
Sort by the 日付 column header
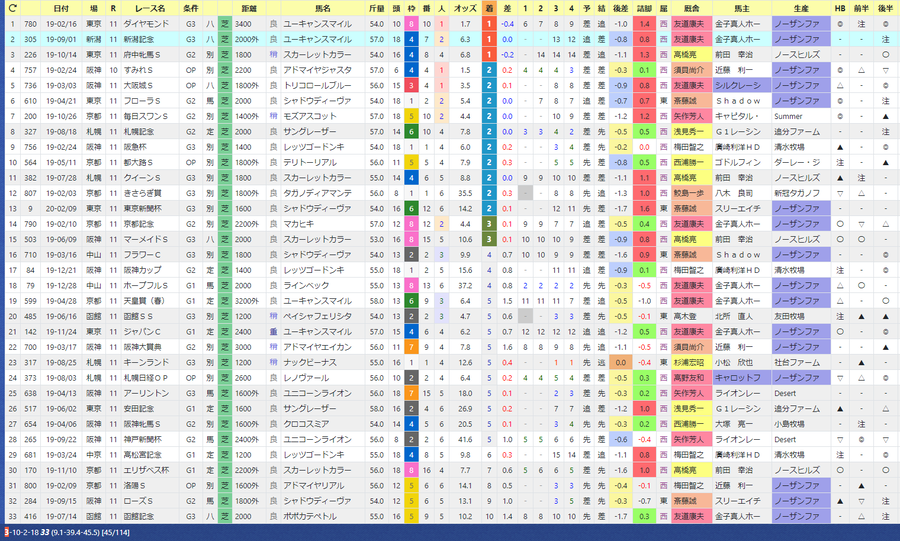click(61, 8)
